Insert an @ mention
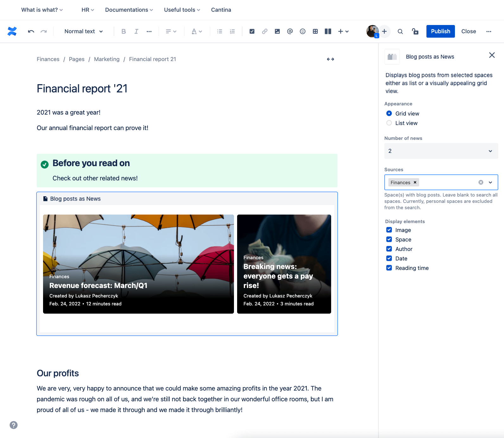Screen dimensions: 504x438 (290, 31)
